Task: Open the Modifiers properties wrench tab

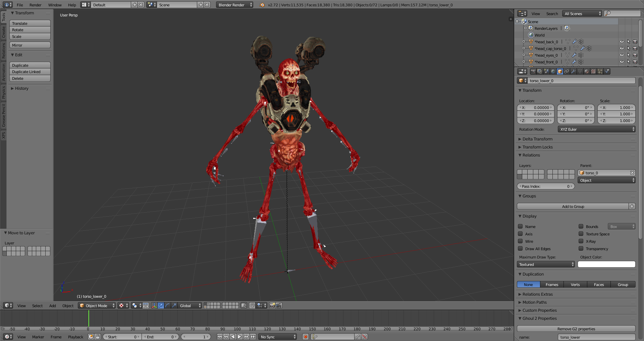Action: coord(573,71)
